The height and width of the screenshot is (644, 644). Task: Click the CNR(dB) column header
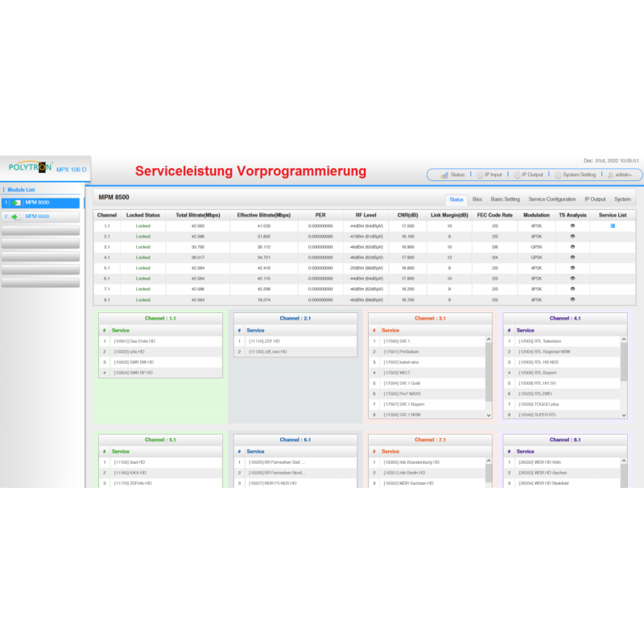[x=407, y=215]
